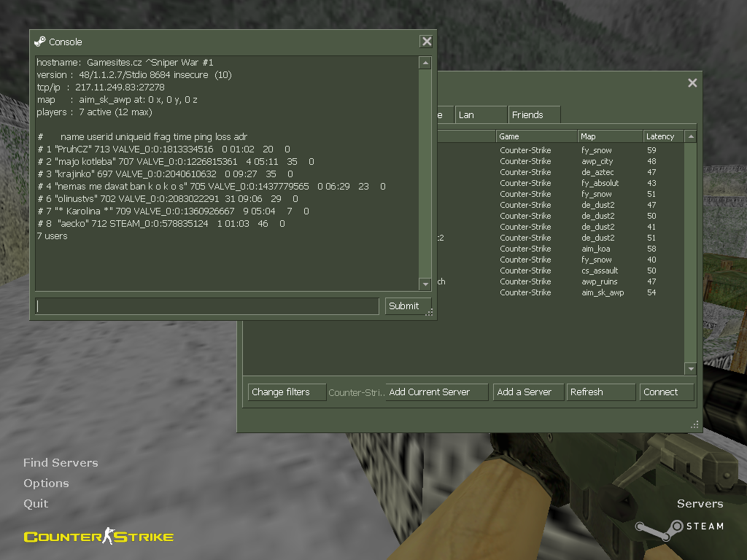747x560 pixels.
Task: Select the aim_sk_awp server row
Action: click(561, 293)
